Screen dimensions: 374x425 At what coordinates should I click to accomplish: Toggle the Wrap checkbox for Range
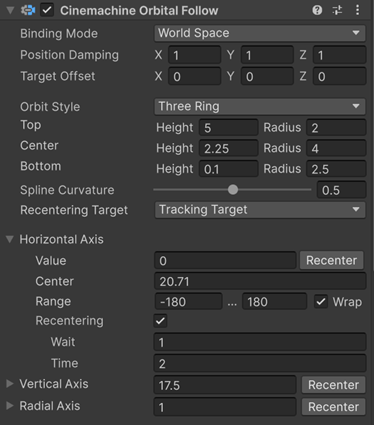(x=321, y=302)
